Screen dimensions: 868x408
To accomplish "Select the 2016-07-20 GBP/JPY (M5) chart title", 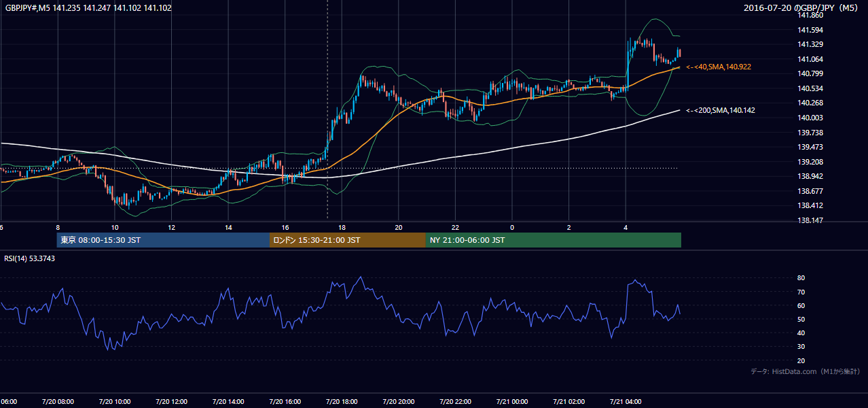I will 802,8.
